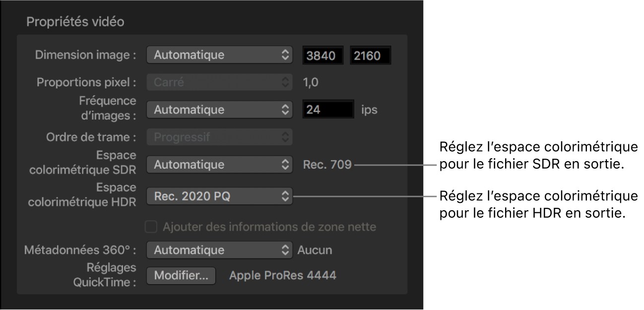Viewport: 644px width, 310px height.
Task: Click the image height field showing 2160
Action: [x=371, y=56]
